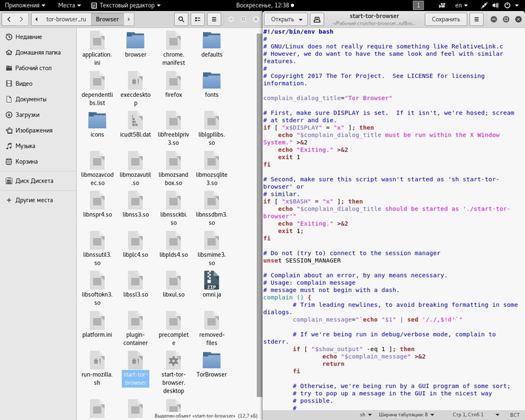This screenshot has height=420, width=525.
Task: Open the fonts folder
Action: pyautogui.click(x=211, y=85)
